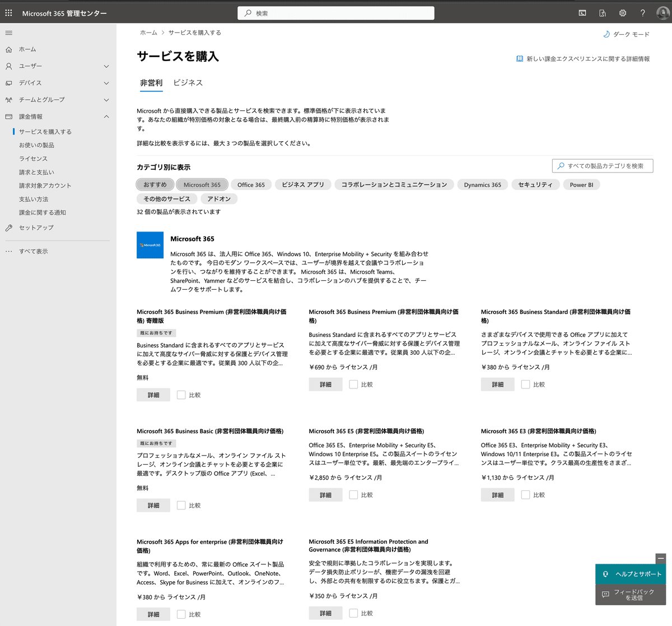
Task: Filter by おすすめ category
Action: [x=155, y=184]
